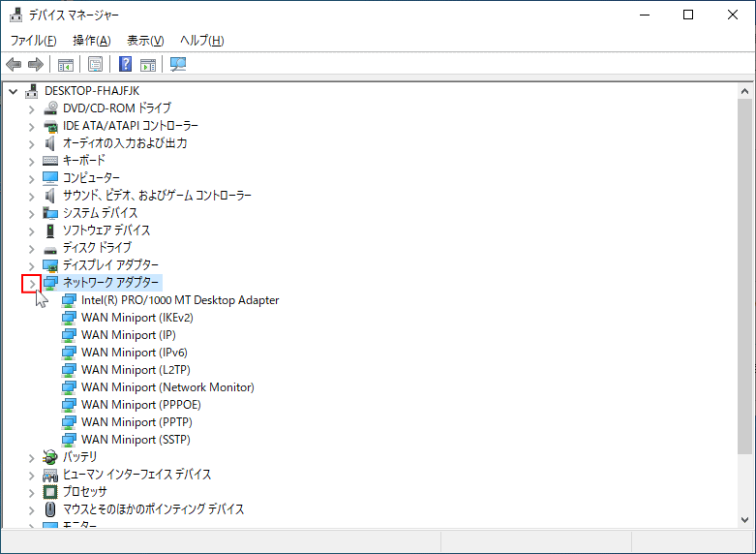Click the Back arrow toolbar icon
Image resolution: width=756 pixels, height=554 pixels.
pyautogui.click(x=14, y=64)
